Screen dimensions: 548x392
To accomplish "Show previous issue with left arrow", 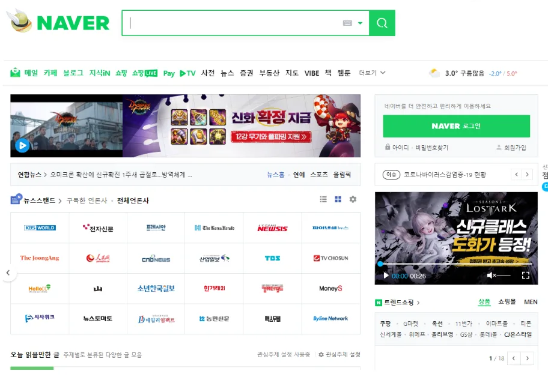I will (x=516, y=174).
